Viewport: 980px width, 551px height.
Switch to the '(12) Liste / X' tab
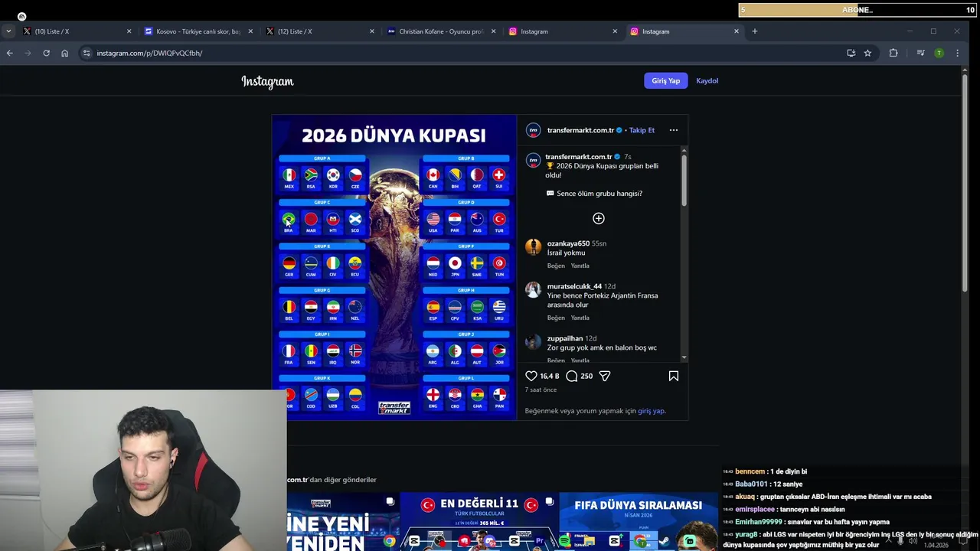pyautogui.click(x=318, y=31)
